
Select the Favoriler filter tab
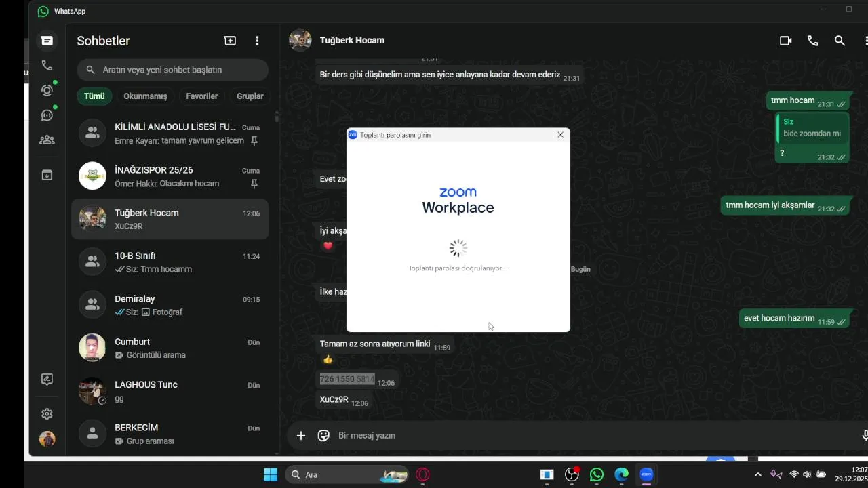point(202,96)
